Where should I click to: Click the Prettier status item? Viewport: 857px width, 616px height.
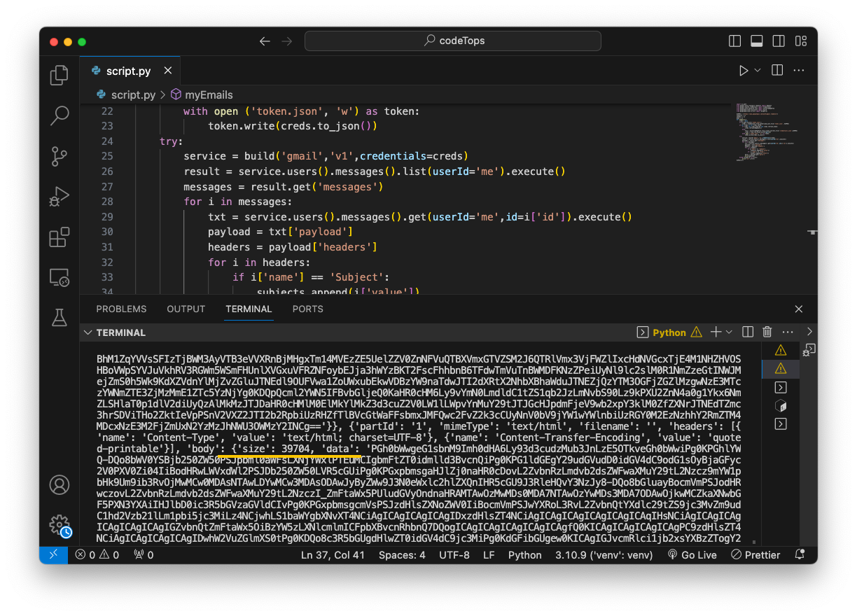755,555
